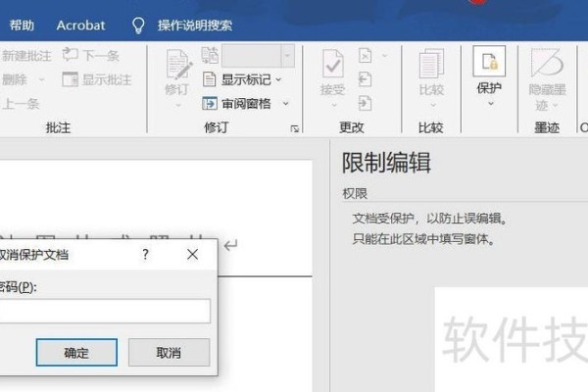Click 上一条 comment button

(x=21, y=104)
